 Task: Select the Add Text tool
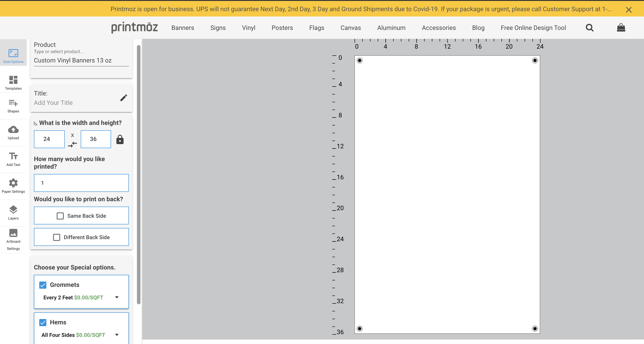click(13, 156)
